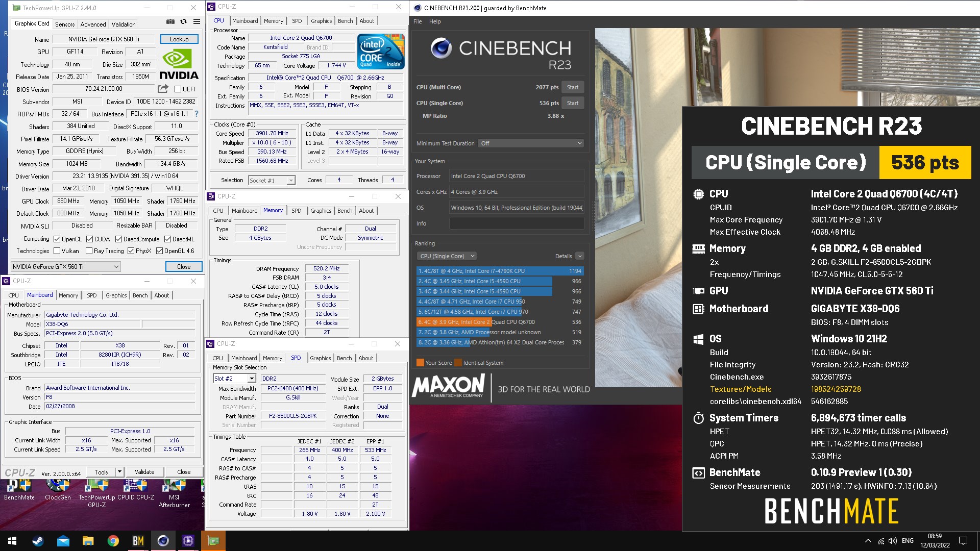Click the taskbar clock and date

coord(935,541)
